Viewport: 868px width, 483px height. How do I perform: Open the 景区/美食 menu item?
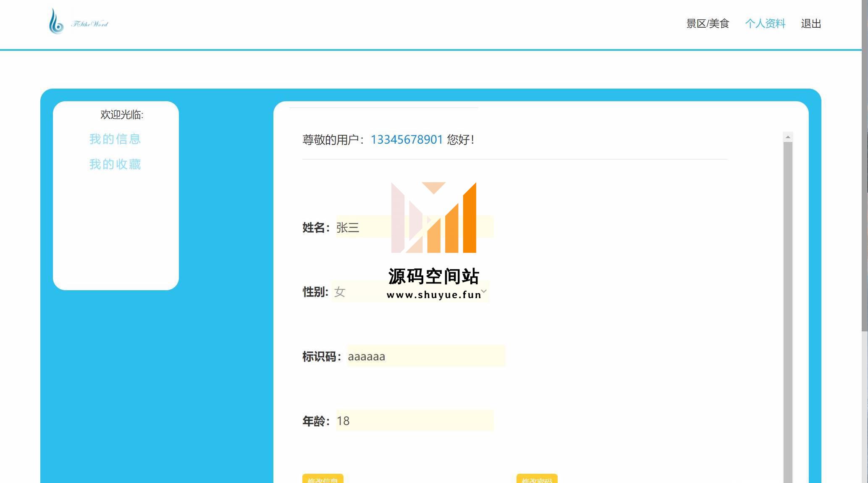708,24
